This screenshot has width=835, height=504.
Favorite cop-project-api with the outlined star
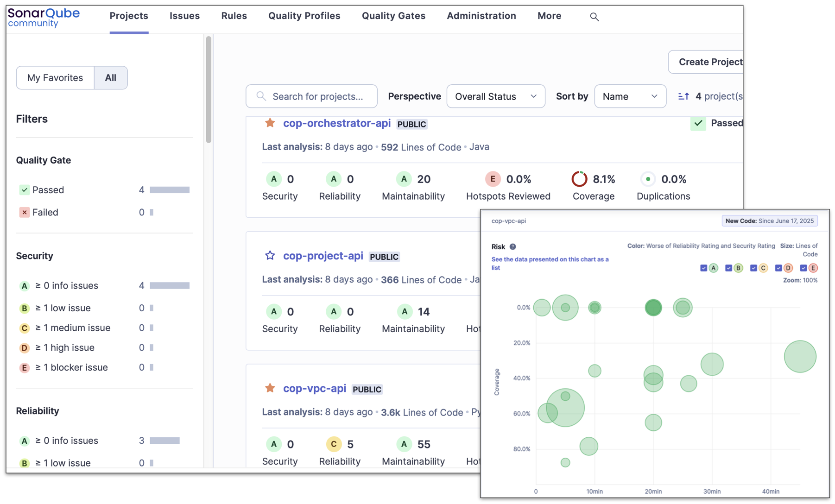coord(270,256)
